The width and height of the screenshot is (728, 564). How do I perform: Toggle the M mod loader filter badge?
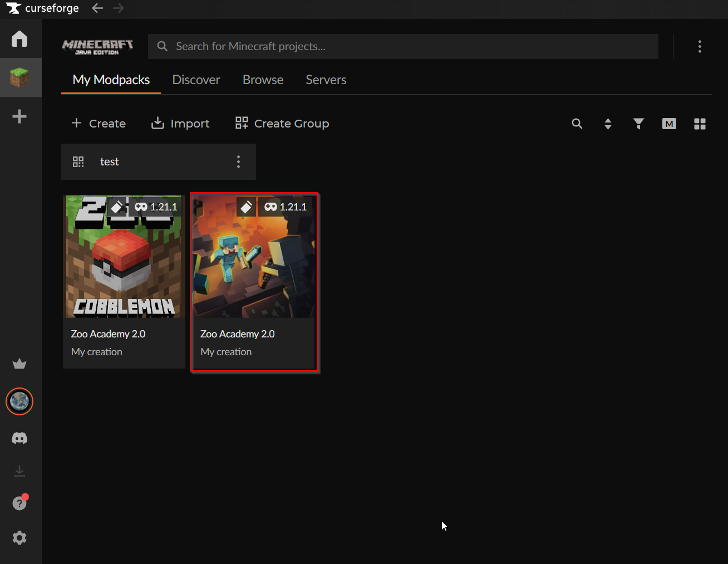coord(669,124)
